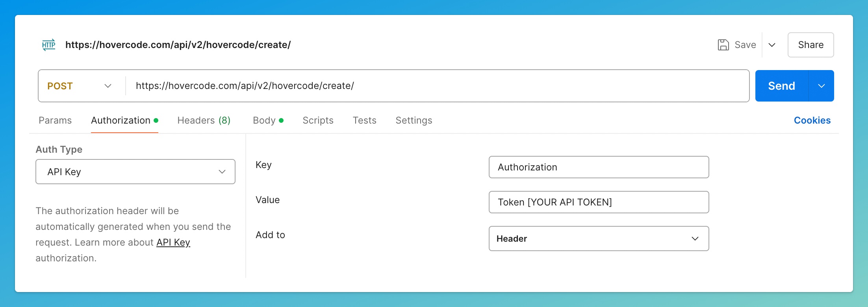Switch to the Body tab

[x=268, y=120]
